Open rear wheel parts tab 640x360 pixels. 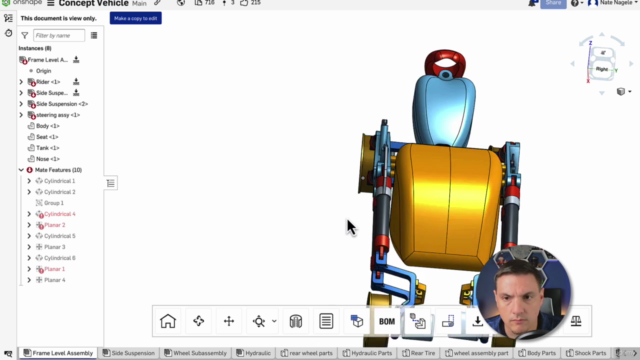pos(307,353)
